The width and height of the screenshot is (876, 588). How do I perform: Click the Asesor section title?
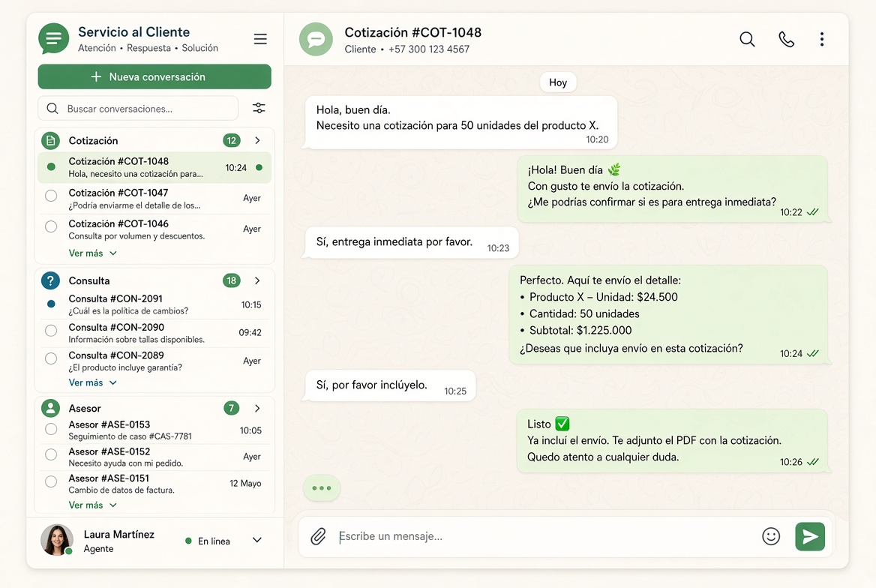coord(85,409)
